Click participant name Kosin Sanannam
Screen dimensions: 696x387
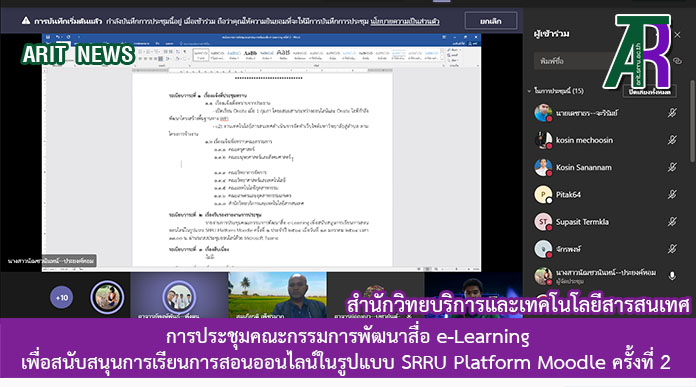[x=584, y=167]
